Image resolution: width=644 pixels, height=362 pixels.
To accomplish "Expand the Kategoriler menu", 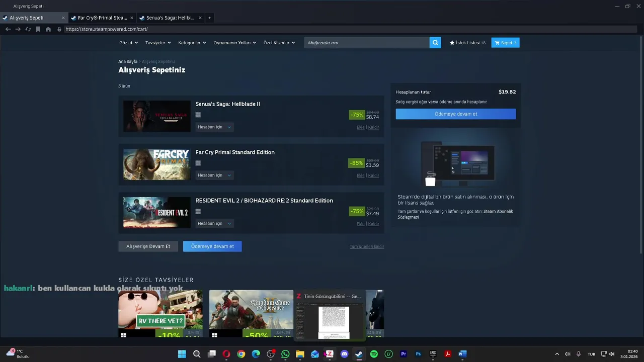I will [x=192, y=43].
